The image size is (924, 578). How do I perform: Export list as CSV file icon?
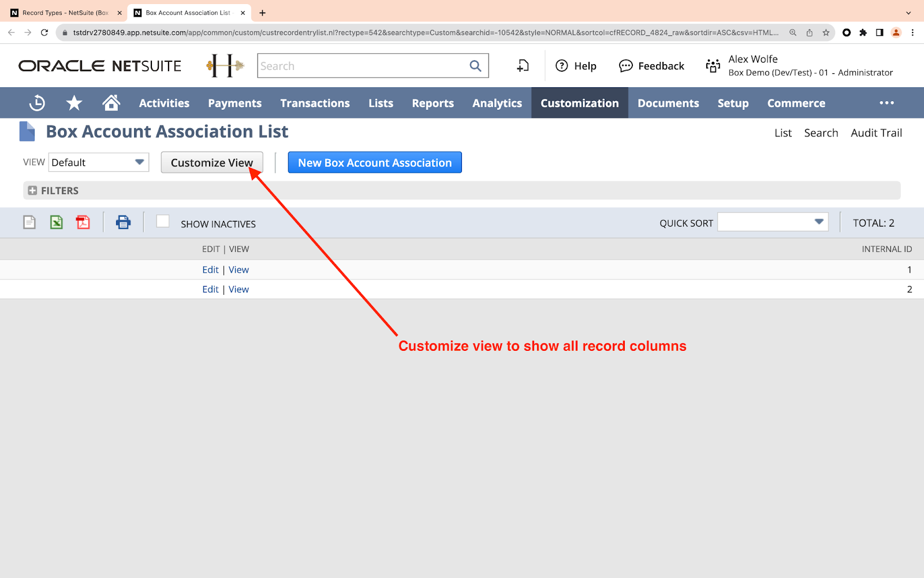pyautogui.click(x=29, y=223)
